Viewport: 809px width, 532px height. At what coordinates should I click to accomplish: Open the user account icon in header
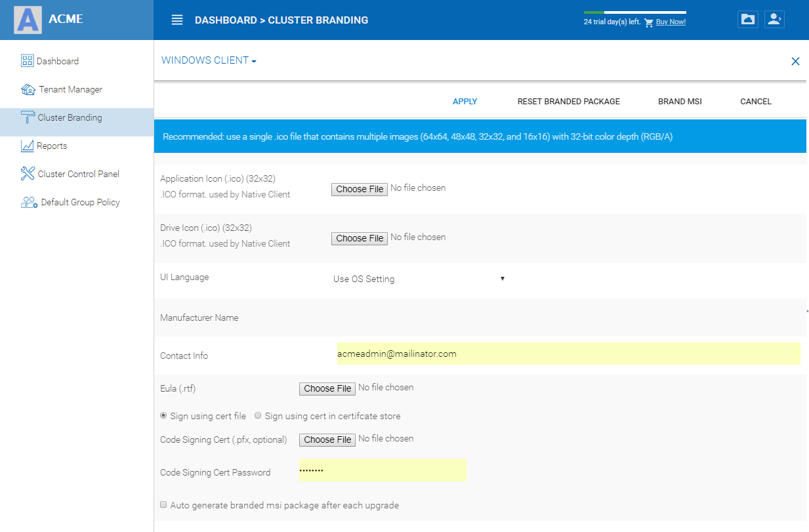774,19
